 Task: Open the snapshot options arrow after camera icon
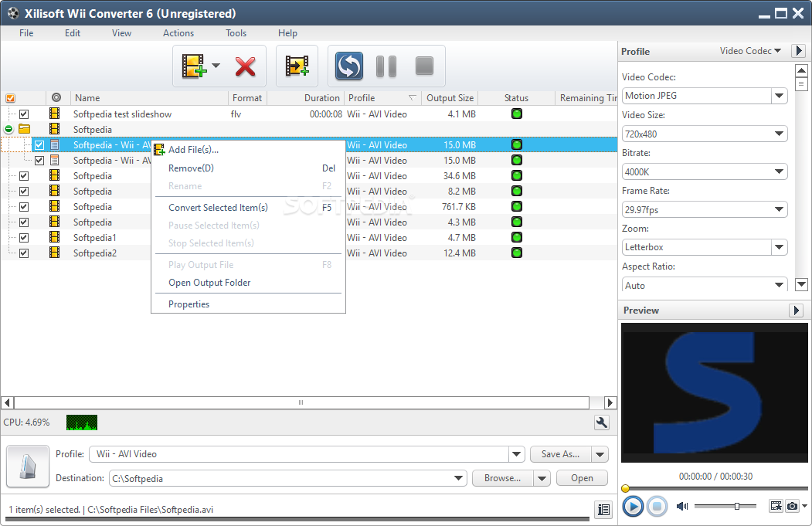pyautogui.click(x=804, y=506)
